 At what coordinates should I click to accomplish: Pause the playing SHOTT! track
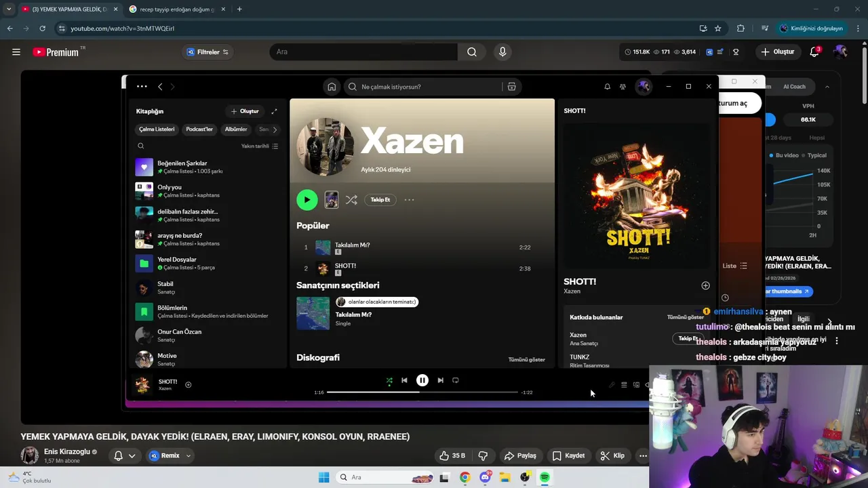click(x=422, y=380)
